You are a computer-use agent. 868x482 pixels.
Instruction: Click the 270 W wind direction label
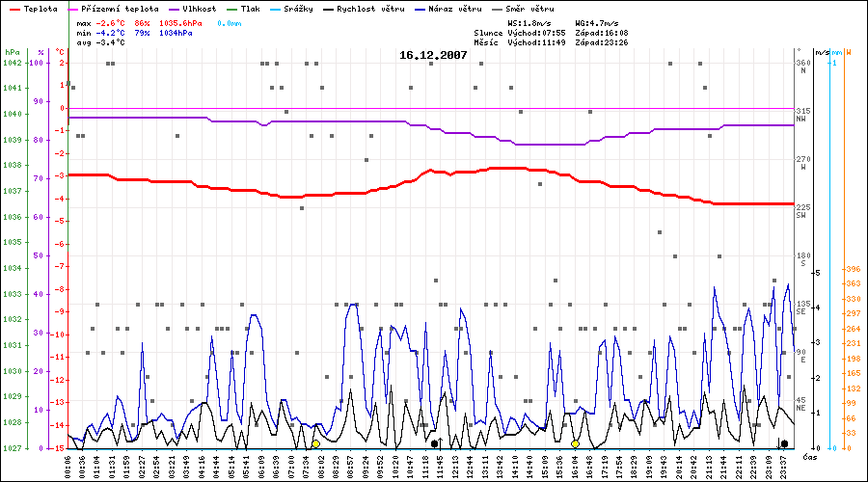tap(803, 163)
